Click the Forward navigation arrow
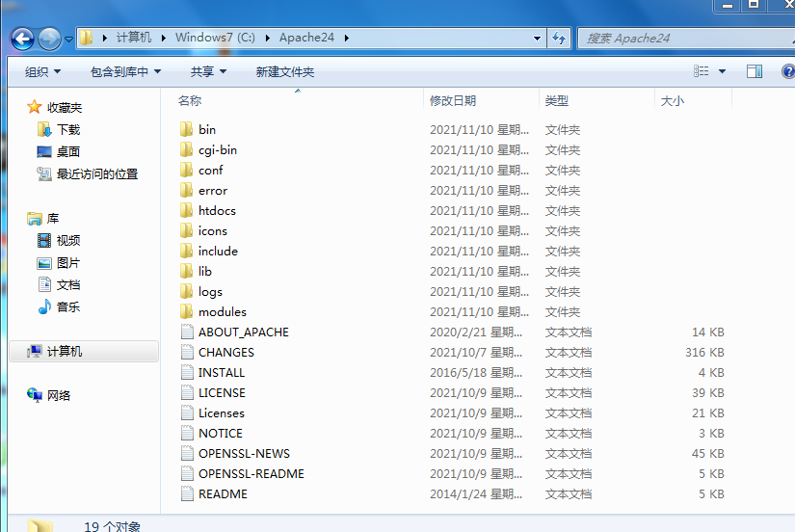Viewport: 795px width, 532px height. pos(49,39)
